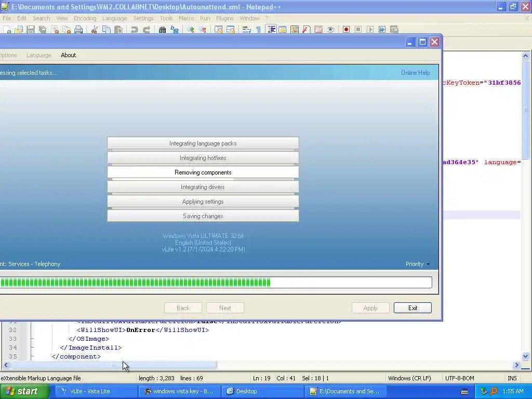This screenshot has height=399, width=532.
Task: Click the Saving changes task bar
Action: point(203,216)
